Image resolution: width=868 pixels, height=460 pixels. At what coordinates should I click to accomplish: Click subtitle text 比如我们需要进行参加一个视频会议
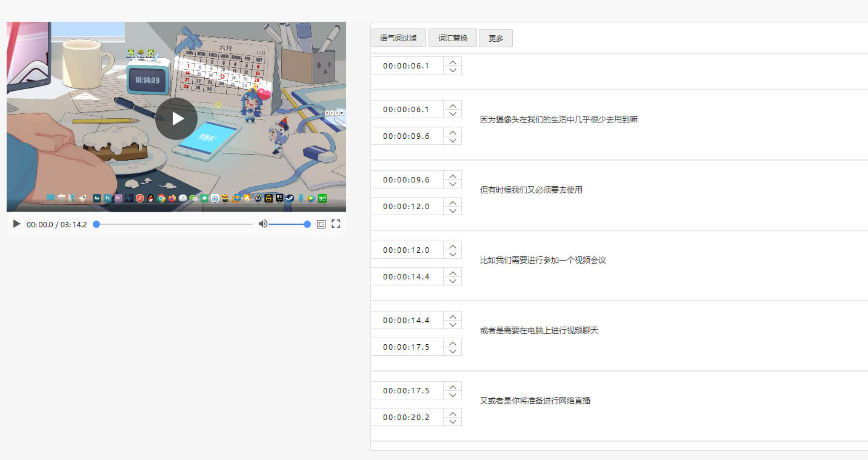[543, 261]
